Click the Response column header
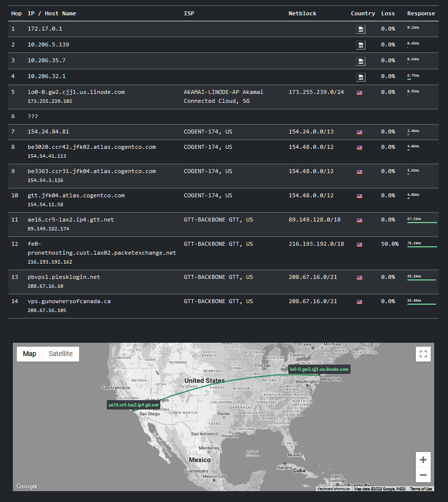 click(x=421, y=13)
